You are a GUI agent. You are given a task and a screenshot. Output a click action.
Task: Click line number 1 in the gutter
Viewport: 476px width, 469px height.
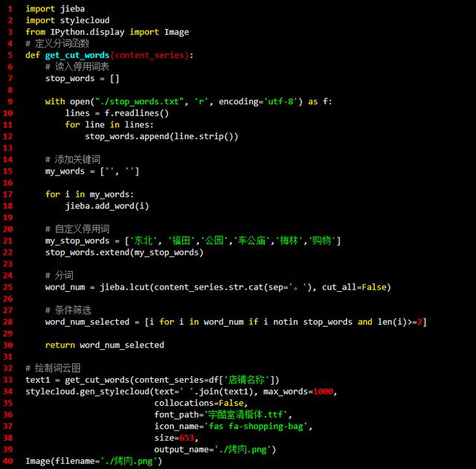10,9
